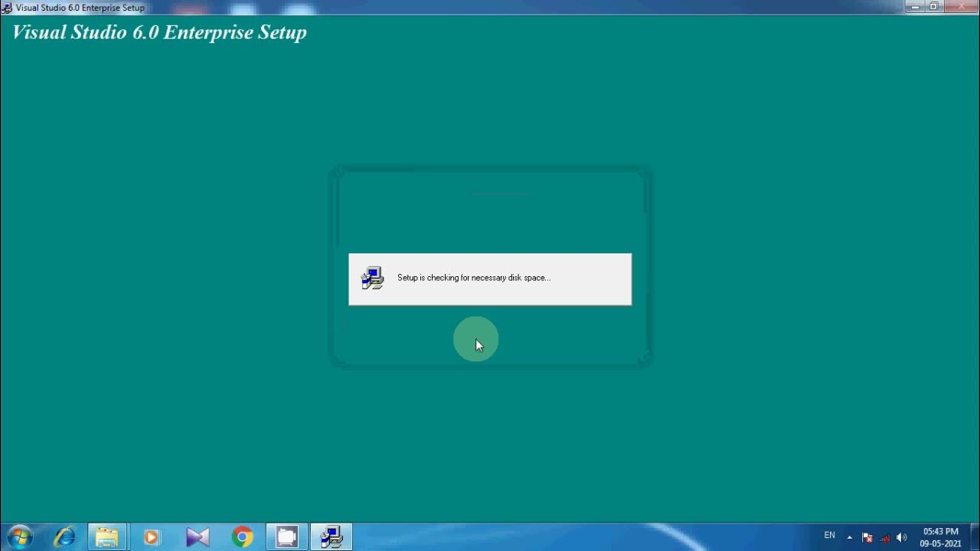Open the network signal tray icon
The width and height of the screenshot is (980, 551).
tap(884, 537)
